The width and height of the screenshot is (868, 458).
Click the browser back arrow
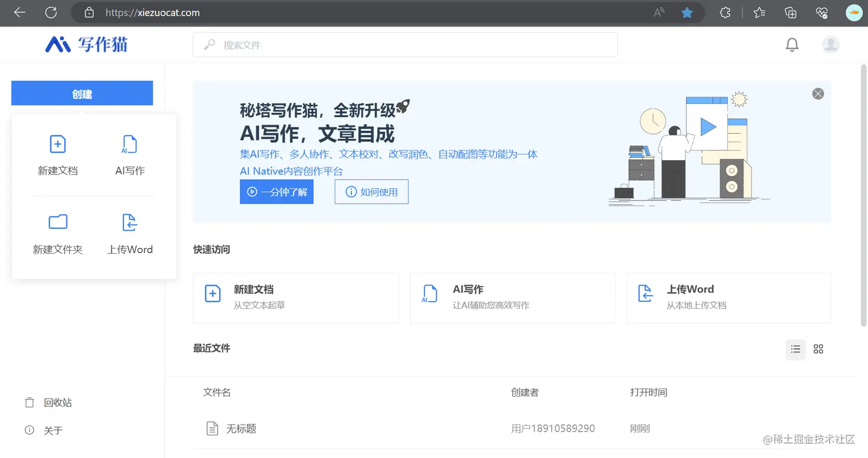(20, 13)
